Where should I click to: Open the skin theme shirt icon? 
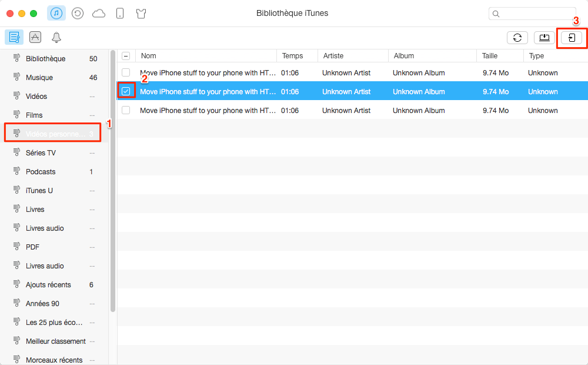pyautogui.click(x=141, y=14)
